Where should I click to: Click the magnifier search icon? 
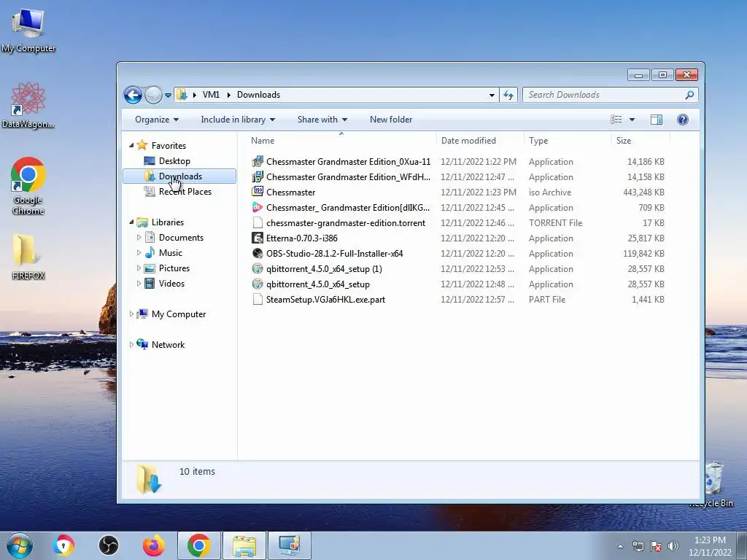[689, 95]
